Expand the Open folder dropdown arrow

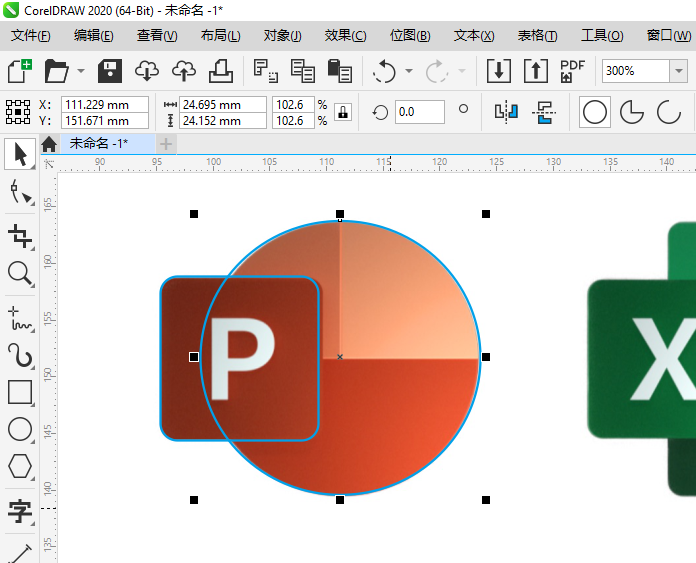(80, 72)
